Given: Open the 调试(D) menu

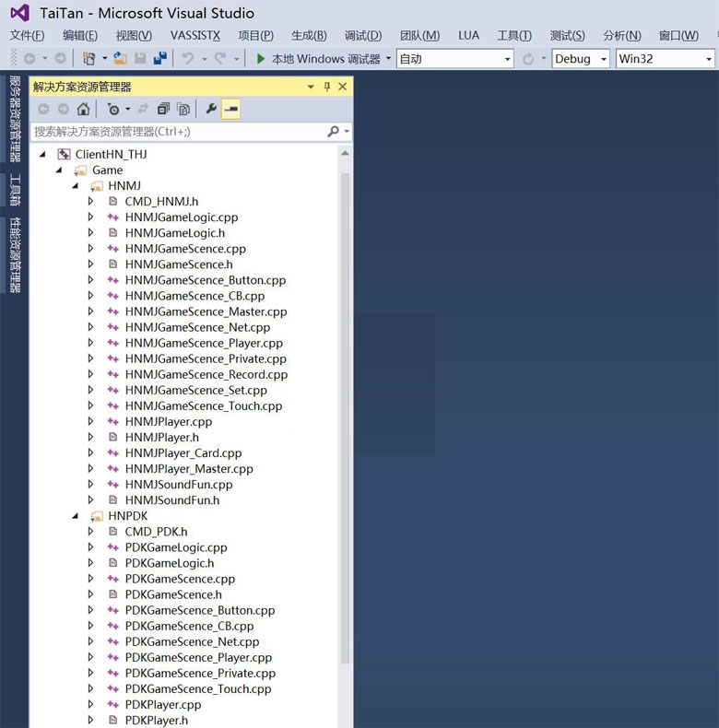Looking at the screenshot, I should click(362, 35).
